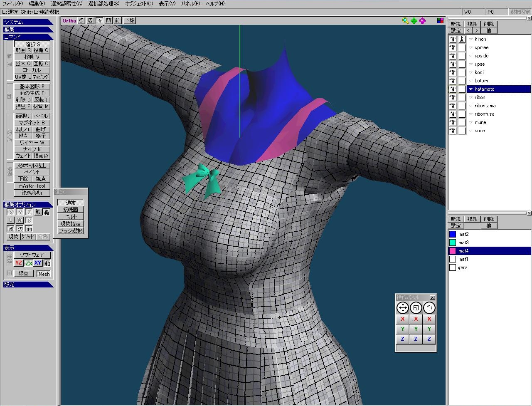Click the magenta rotate view icon
Screen dimensions: 532x406
pos(422,21)
